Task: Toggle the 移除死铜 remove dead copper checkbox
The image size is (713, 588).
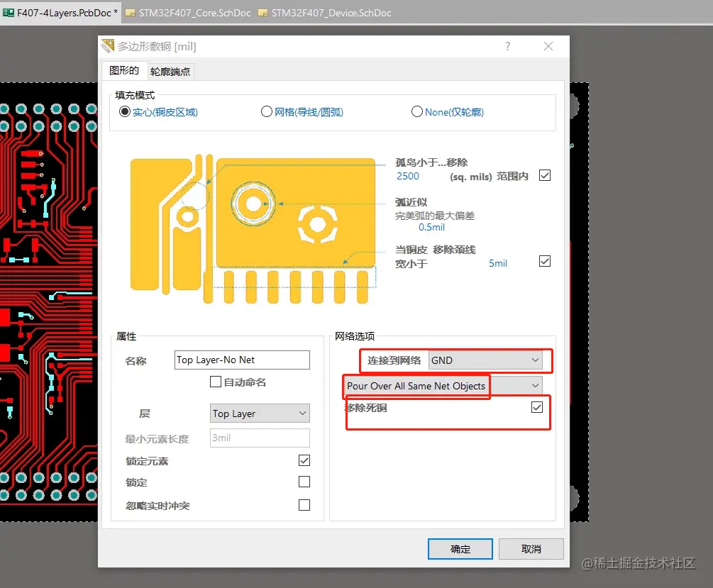Action: (x=536, y=407)
